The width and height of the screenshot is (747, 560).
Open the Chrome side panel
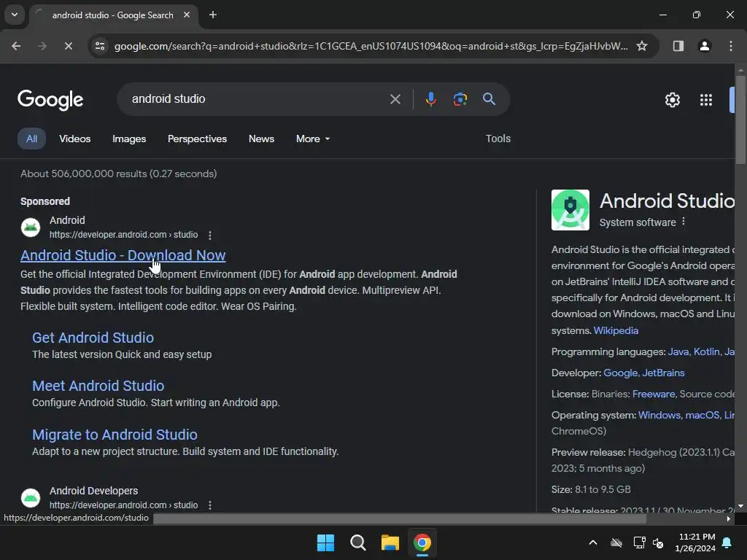click(678, 46)
